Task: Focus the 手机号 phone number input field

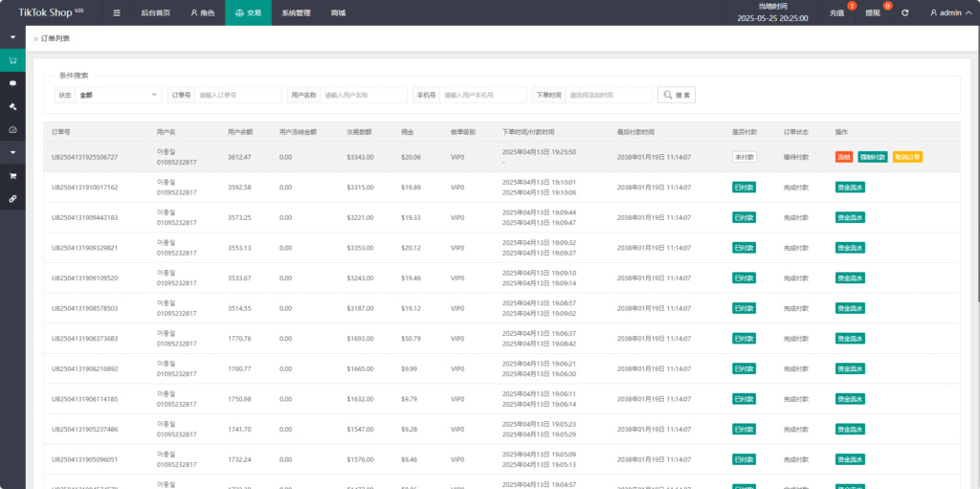Action: pyautogui.click(x=483, y=95)
